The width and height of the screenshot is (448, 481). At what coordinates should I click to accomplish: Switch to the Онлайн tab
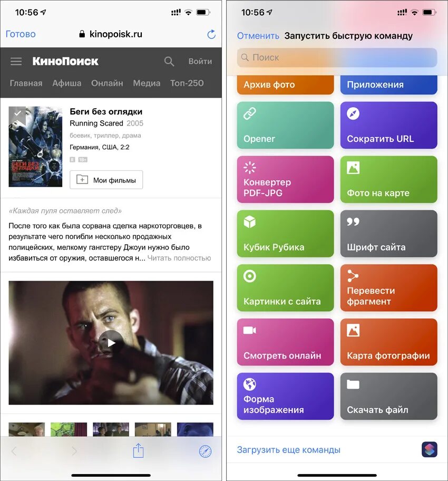(107, 83)
